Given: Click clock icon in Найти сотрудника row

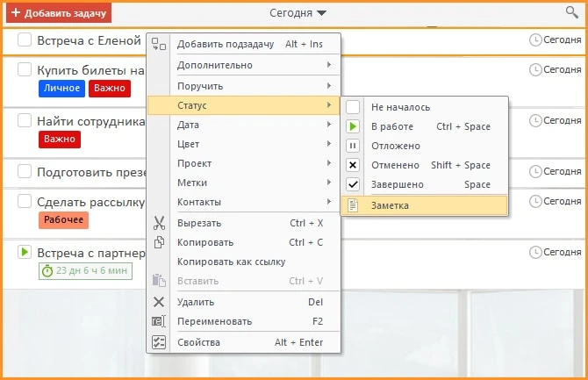Looking at the screenshot, I should tap(535, 121).
